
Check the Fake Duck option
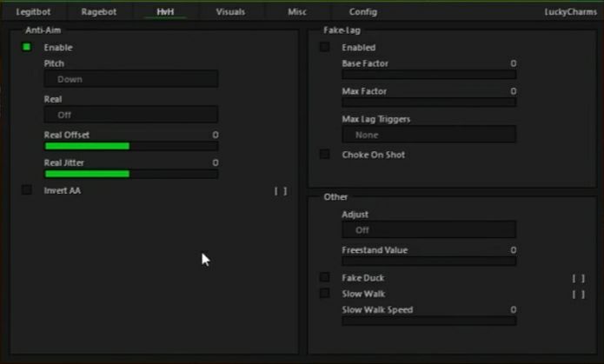pos(325,277)
